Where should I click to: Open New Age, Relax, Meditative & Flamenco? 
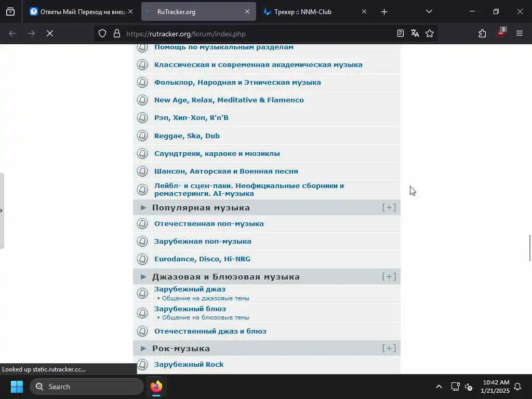[x=229, y=100]
